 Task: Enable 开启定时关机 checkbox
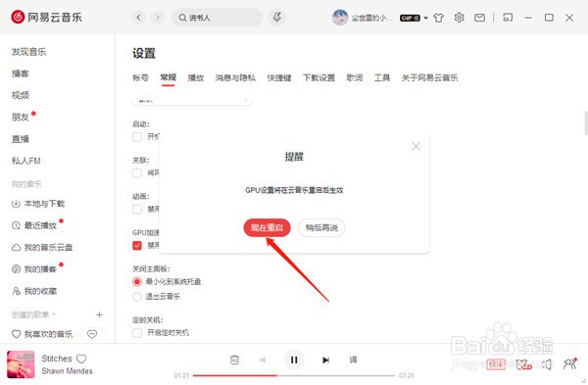pos(137,332)
